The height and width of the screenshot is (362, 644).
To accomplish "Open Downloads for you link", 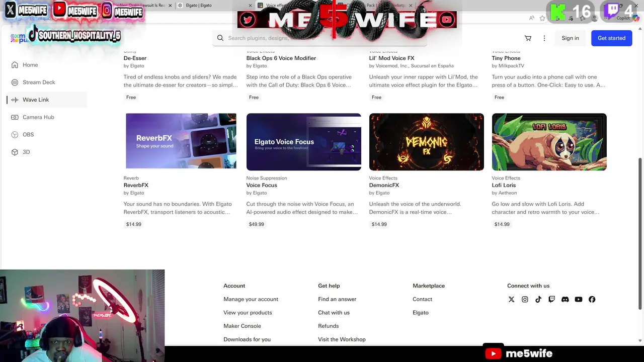I will pyautogui.click(x=247, y=339).
